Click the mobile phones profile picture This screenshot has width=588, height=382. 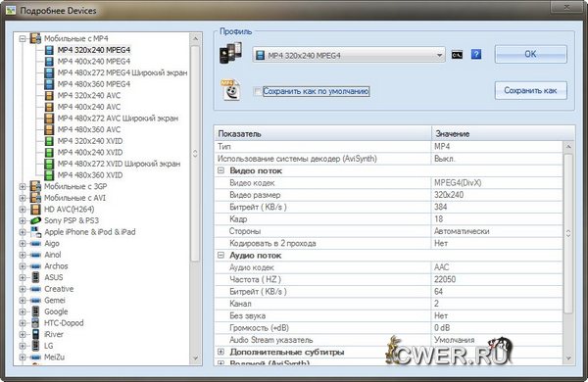tap(230, 53)
